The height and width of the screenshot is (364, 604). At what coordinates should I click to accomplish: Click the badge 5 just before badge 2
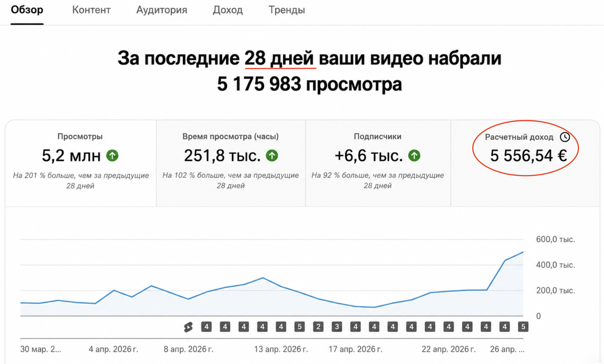click(299, 326)
